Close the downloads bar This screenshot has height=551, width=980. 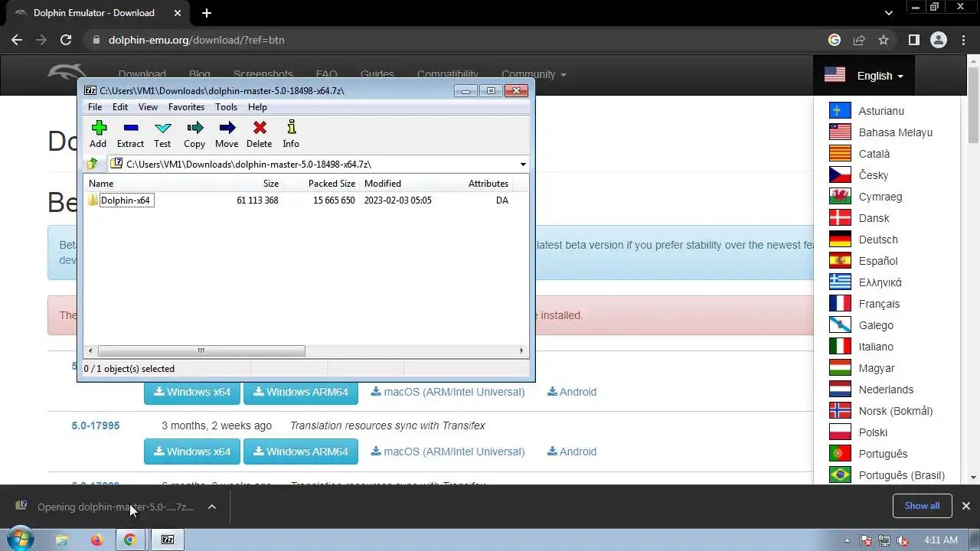click(966, 506)
